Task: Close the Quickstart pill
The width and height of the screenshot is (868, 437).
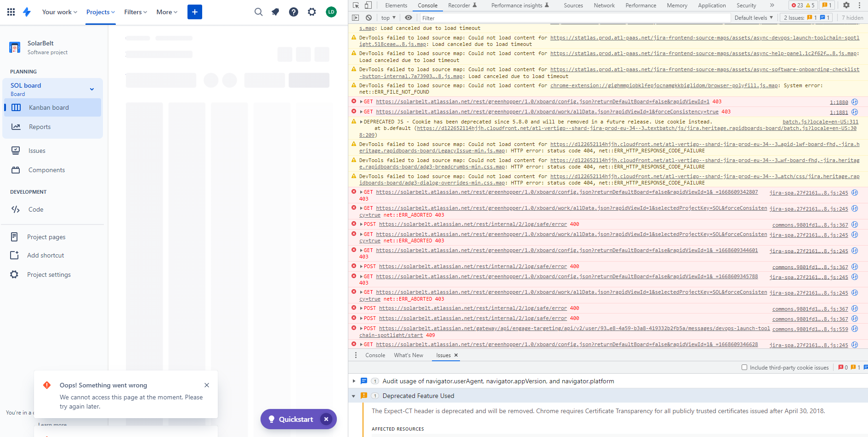Action: [326, 419]
